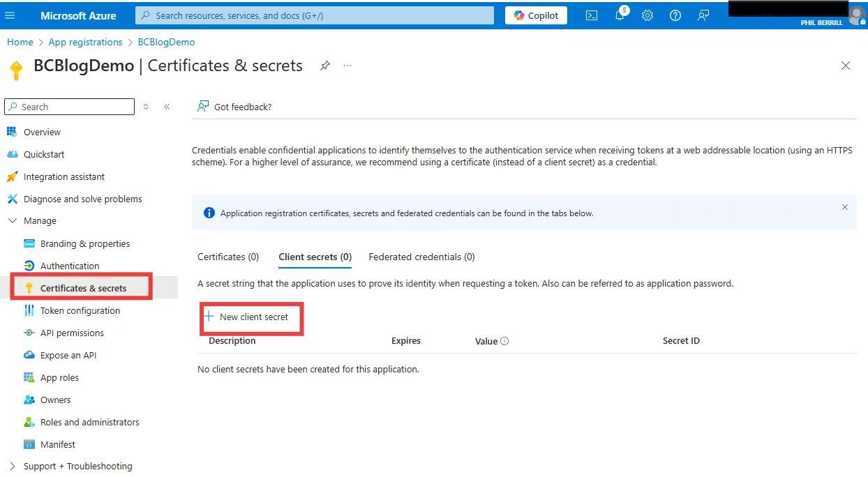Click the key icon beside the BCBlogDemo title
The height and width of the screenshot is (477, 868).
pyautogui.click(x=15, y=70)
